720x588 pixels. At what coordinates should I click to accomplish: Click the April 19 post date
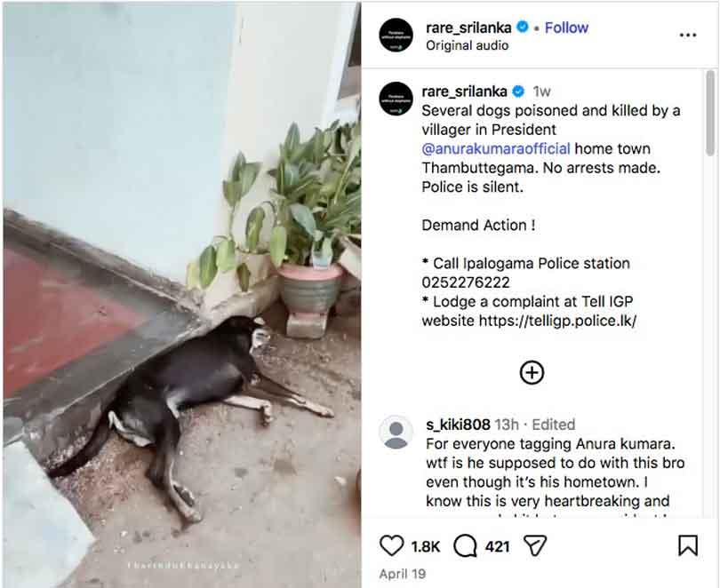(x=402, y=574)
